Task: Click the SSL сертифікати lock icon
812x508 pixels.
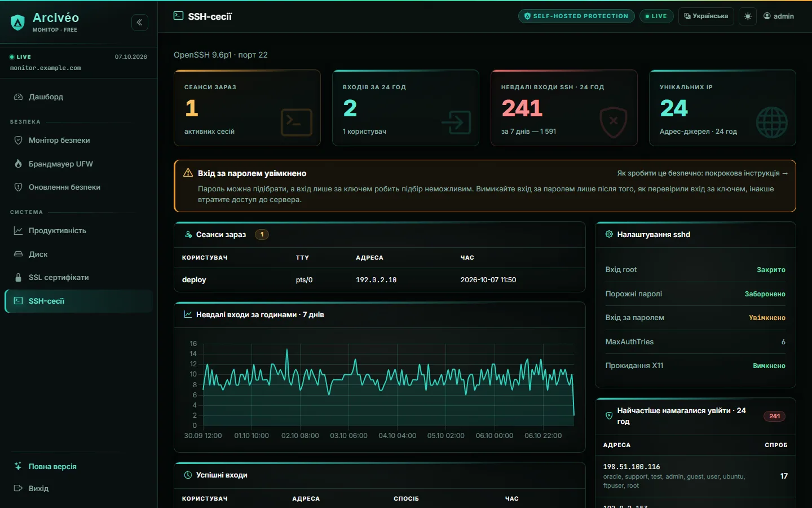Action: 18,277
